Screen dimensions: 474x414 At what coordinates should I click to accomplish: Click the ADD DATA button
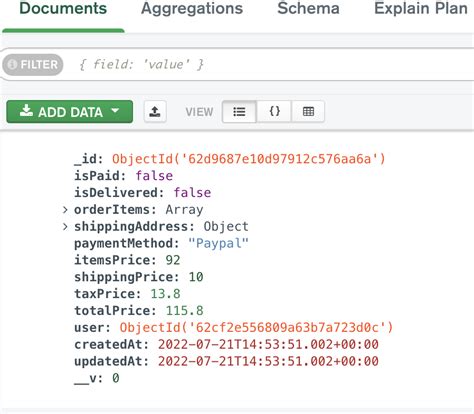click(x=70, y=112)
